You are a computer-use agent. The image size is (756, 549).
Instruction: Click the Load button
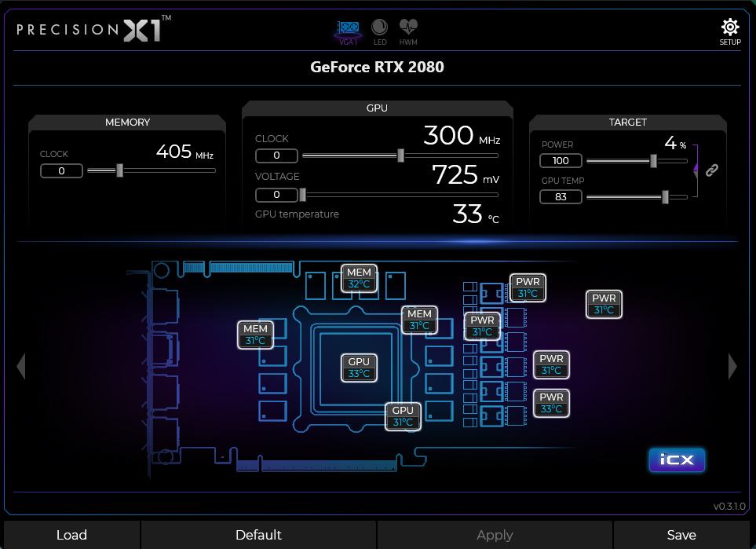(x=72, y=535)
